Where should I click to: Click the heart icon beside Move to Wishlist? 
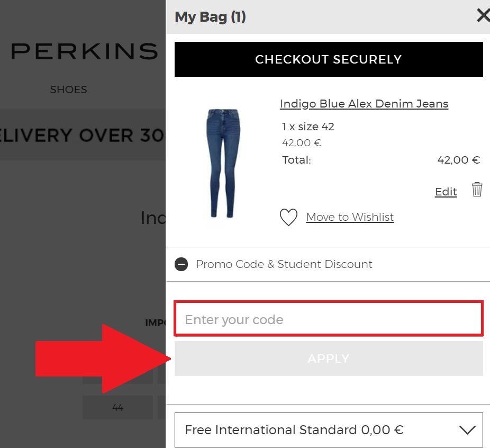[288, 217]
